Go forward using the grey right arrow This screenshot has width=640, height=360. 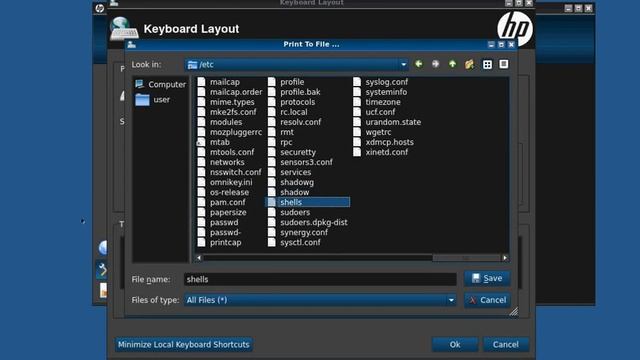(436, 64)
